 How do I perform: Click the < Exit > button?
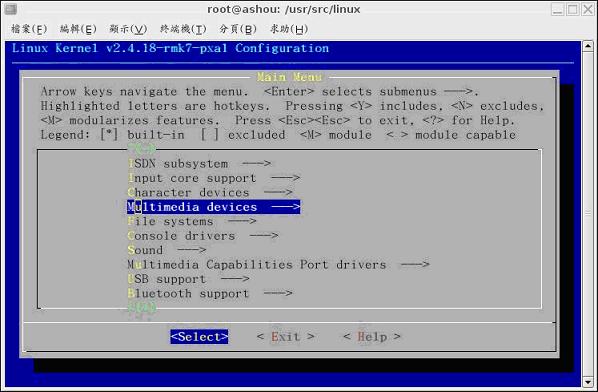(286, 337)
